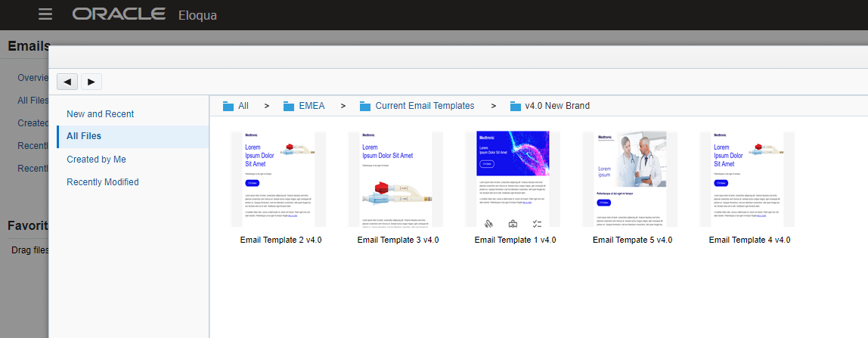Show Recently Modified files
Viewport: 868px width, 338px height.
point(102,182)
